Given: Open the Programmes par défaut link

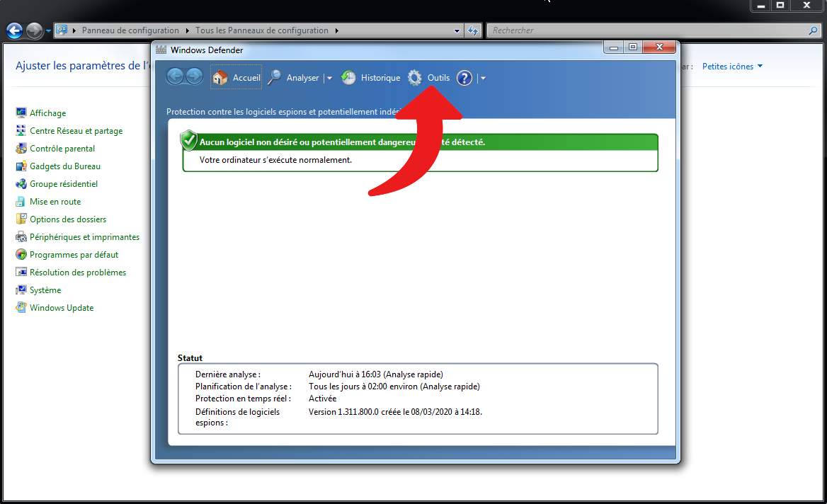Looking at the screenshot, I should pyautogui.click(x=74, y=255).
